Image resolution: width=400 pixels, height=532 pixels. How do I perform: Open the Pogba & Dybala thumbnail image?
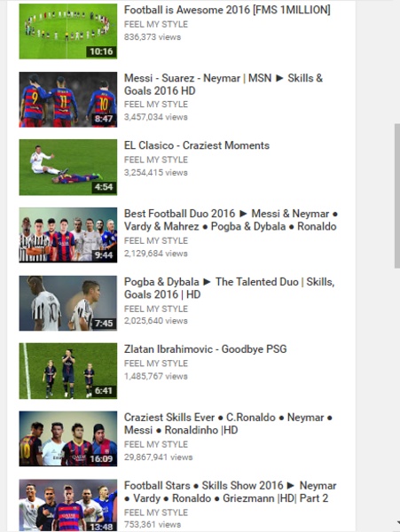click(68, 303)
